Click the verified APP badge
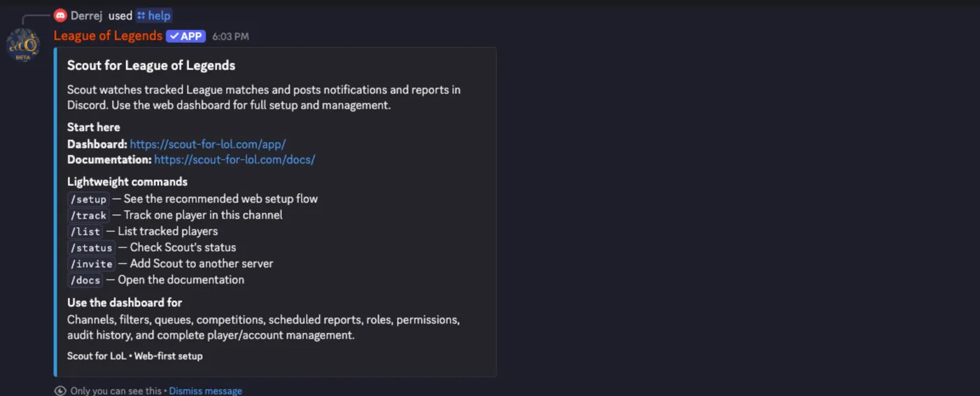 click(185, 36)
